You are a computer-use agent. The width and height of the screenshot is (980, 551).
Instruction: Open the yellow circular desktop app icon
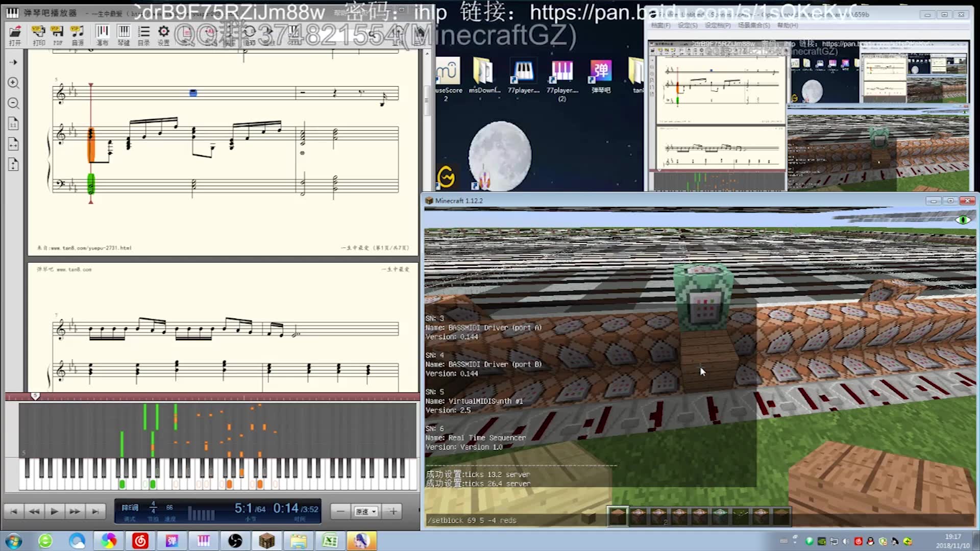446,177
